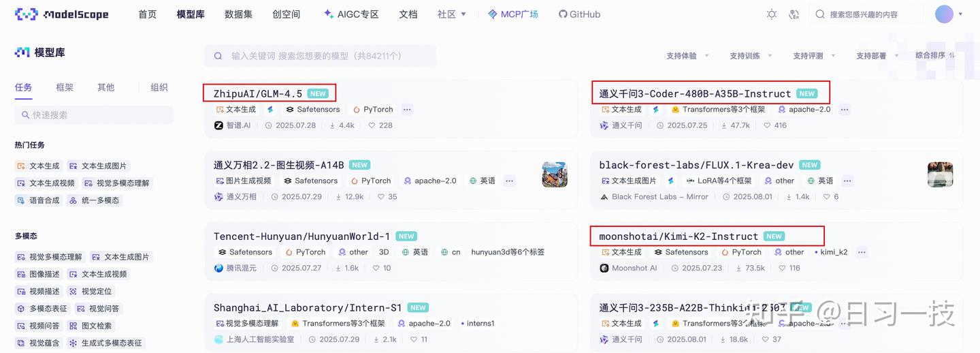This screenshot has width=980, height=353.
Task: Expand the 社区 dropdown menu
Action: [x=452, y=14]
